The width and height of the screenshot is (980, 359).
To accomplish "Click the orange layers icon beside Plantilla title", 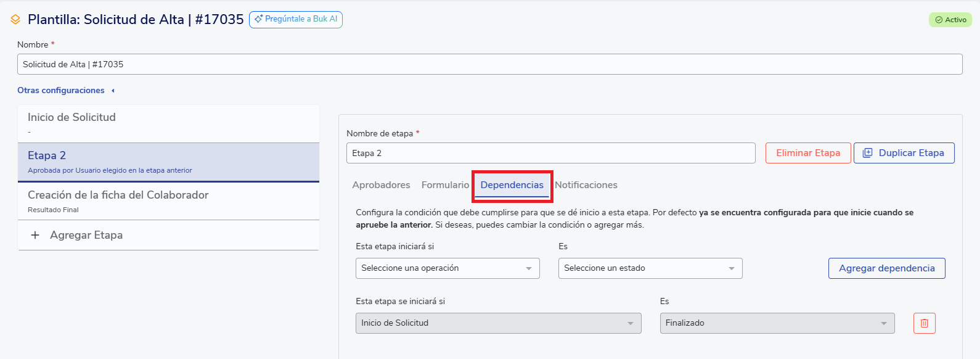I will point(15,20).
